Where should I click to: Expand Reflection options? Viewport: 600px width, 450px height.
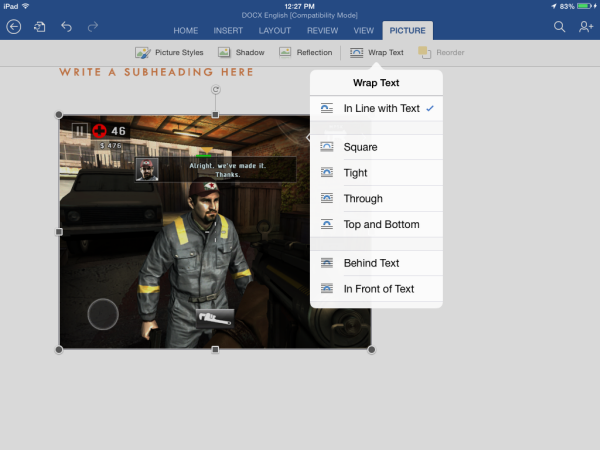point(305,52)
